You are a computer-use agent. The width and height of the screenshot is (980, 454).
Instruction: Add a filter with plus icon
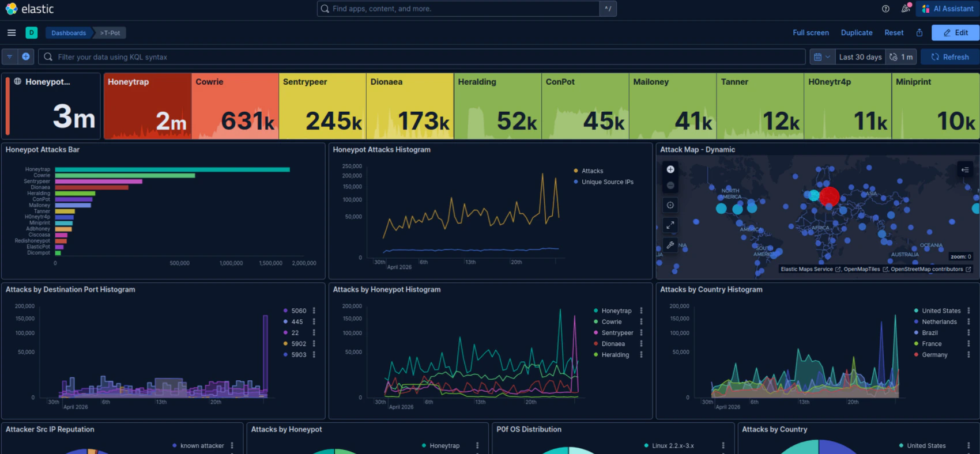point(26,57)
